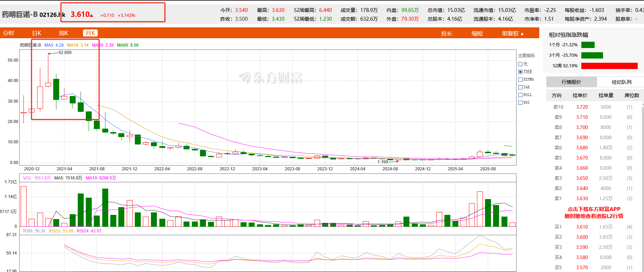Click the MA60: 8.00 legend label
This screenshot has height=272, width=644.
128,45
